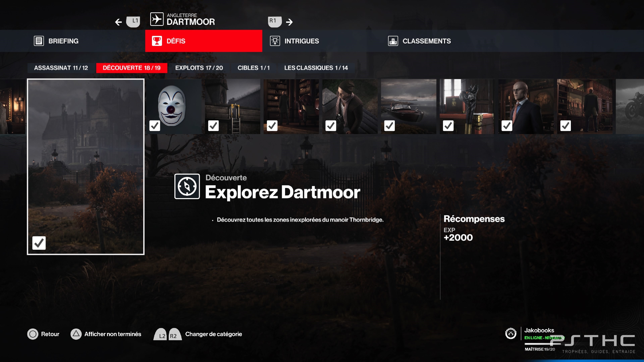Select the clown mask challenge thumbnail
Viewport: 644px width, 362px height.
point(174,106)
